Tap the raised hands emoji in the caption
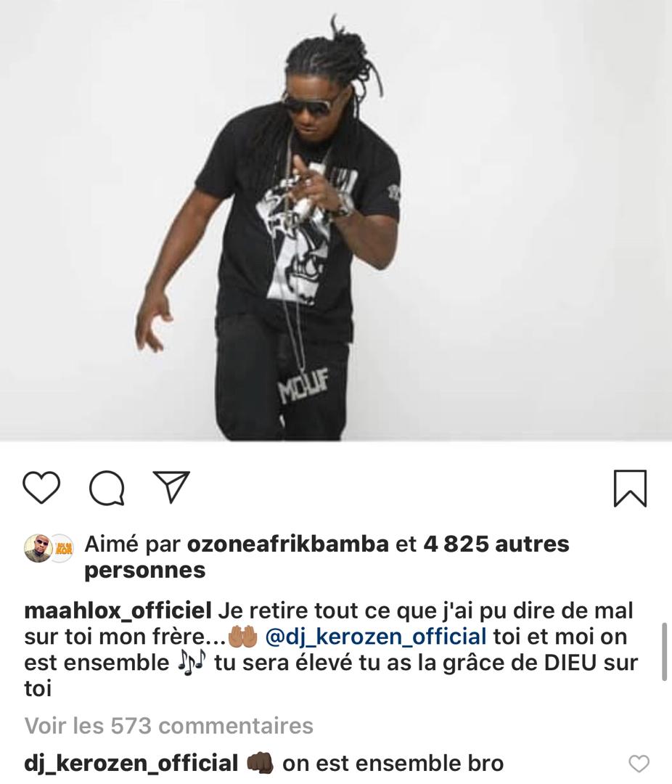The width and height of the screenshot is (672, 784). click(x=242, y=637)
